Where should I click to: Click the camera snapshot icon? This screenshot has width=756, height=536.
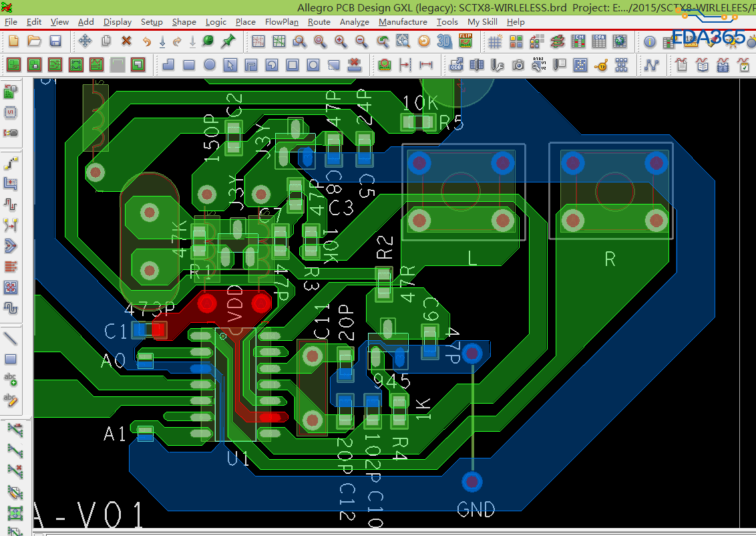[518, 65]
